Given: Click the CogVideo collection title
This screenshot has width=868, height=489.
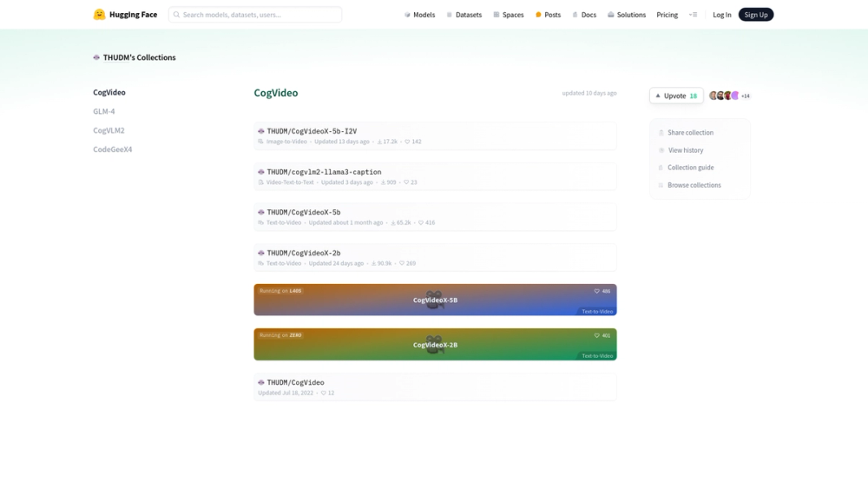Looking at the screenshot, I should (276, 93).
